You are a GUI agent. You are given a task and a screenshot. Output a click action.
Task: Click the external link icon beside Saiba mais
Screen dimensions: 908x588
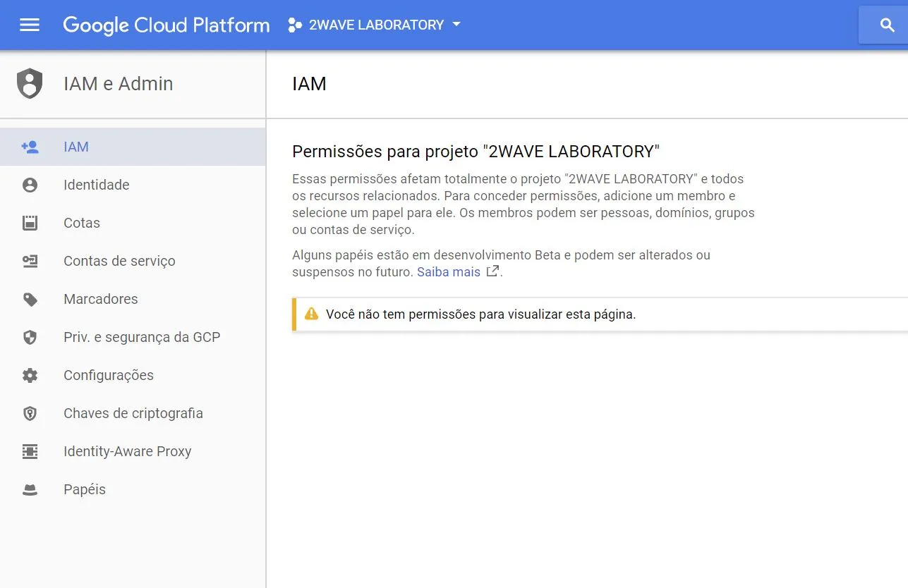[x=492, y=271]
